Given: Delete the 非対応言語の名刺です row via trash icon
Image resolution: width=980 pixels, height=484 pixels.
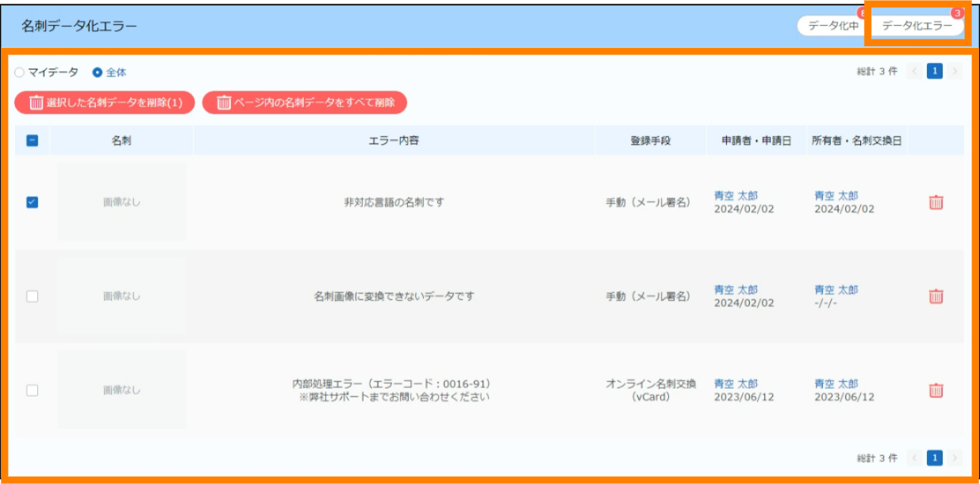Looking at the screenshot, I should tap(936, 202).
